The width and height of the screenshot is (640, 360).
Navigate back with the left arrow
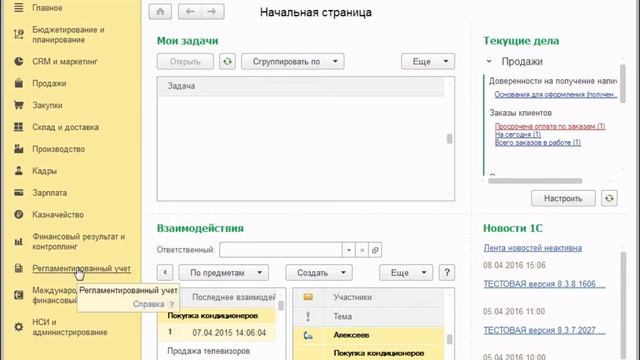[x=190, y=12]
